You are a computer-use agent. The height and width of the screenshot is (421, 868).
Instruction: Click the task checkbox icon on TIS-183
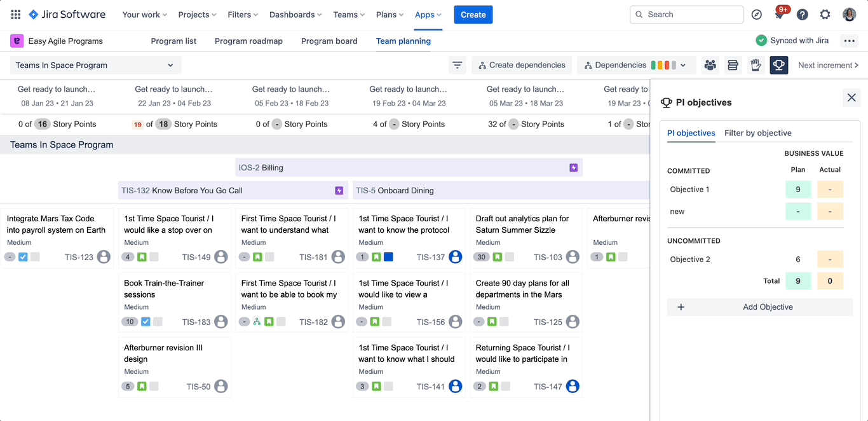pos(146,322)
